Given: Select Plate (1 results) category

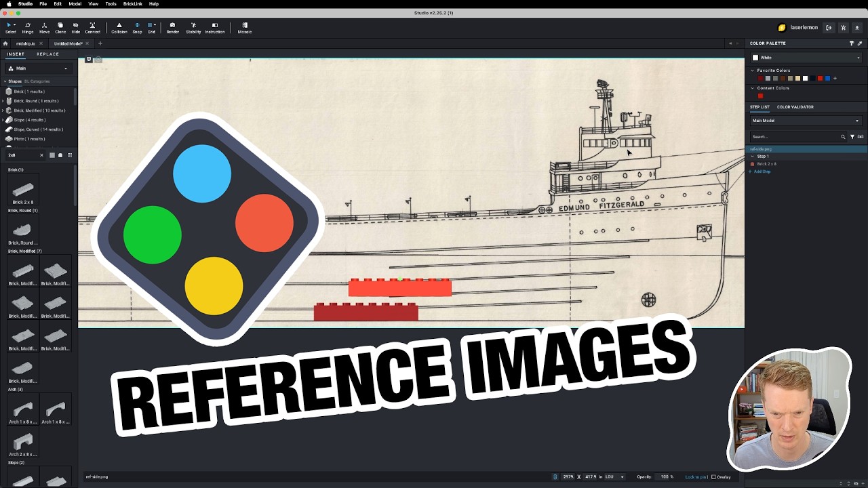Looking at the screenshot, I should coord(30,139).
